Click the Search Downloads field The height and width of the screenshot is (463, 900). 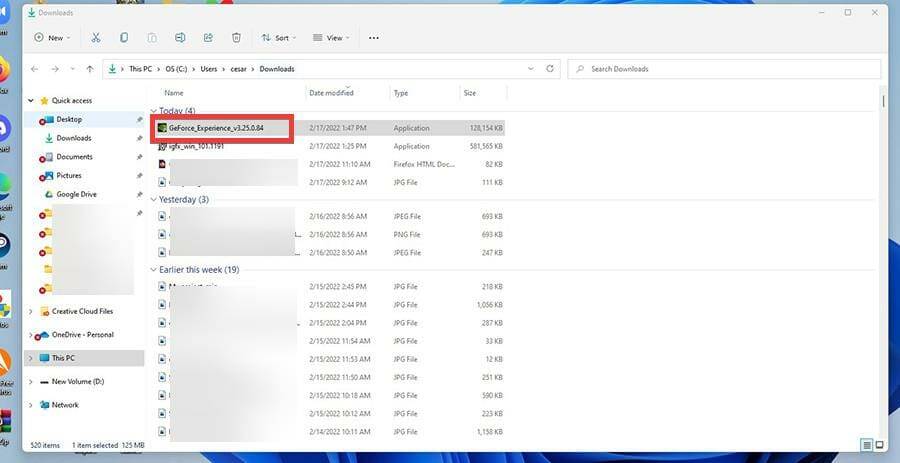pos(725,69)
